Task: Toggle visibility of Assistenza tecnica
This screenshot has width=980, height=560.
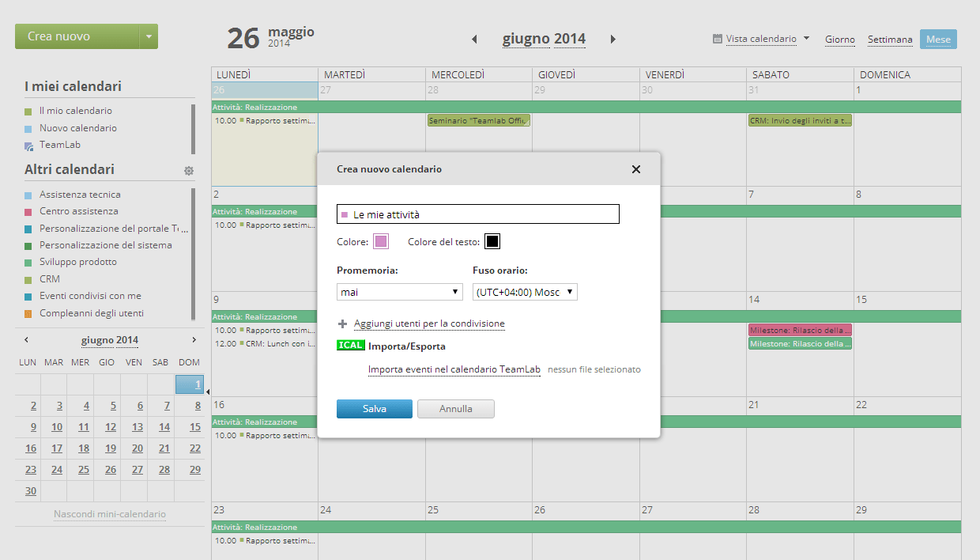Action: pyautogui.click(x=28, y=195)
